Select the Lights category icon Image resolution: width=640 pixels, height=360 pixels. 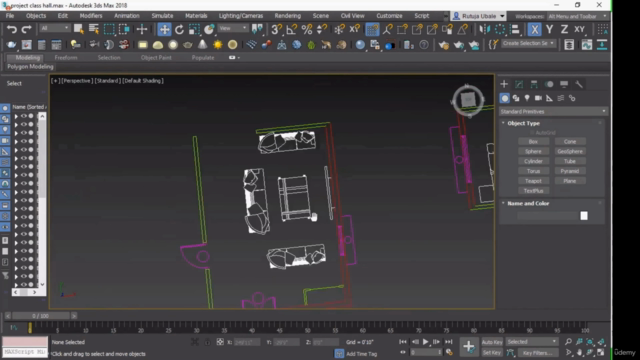click(527, 98)
